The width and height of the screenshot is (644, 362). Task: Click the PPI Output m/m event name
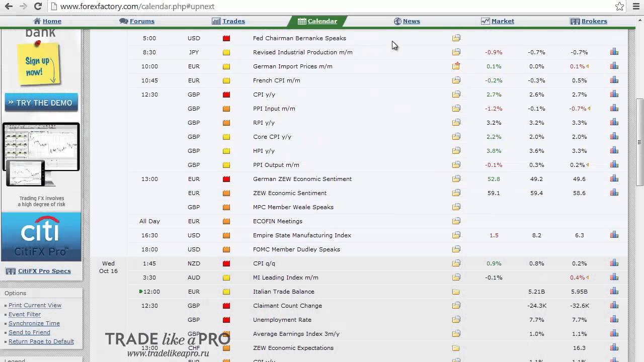(x=276, y=165)
